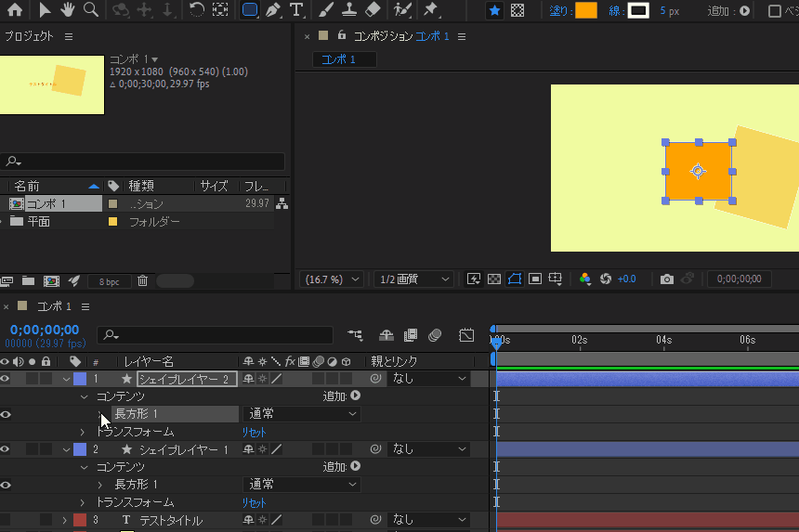Collapse シェイプレイヤー 1 layer properties
The height and width of the screenshot is (532, 799).
pyautogui.click(x=66, y=449)
